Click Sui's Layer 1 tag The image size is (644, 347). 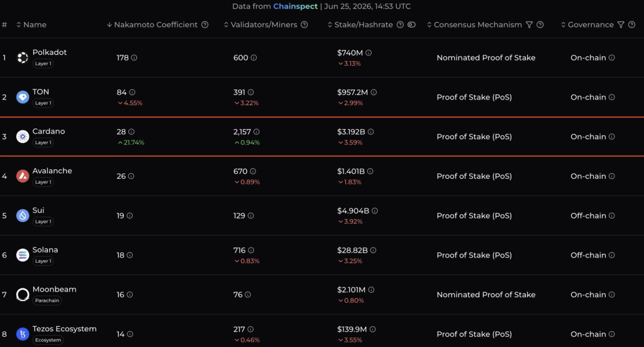pyautogui.click(x=43, y=222)
